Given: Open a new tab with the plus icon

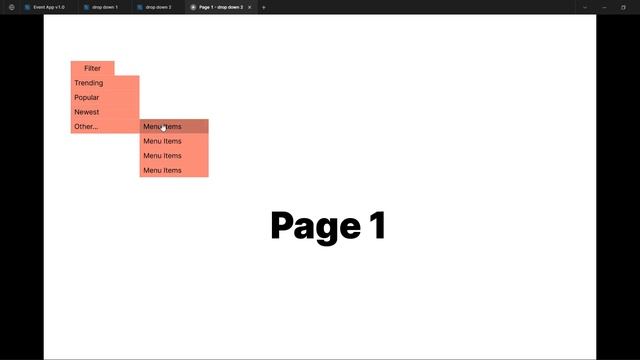Looking at the screenshot, I should [264, 7].
